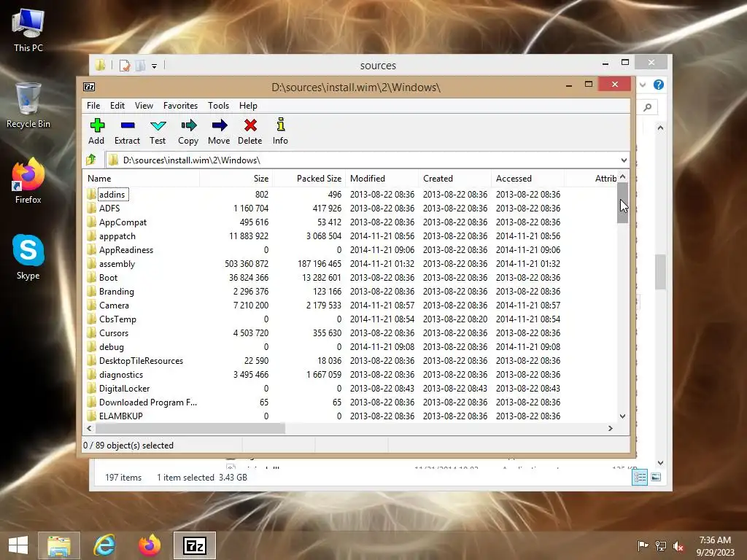Select the assembly folder
The height and width of the screenshot is (560, 747).
(117, 263)
